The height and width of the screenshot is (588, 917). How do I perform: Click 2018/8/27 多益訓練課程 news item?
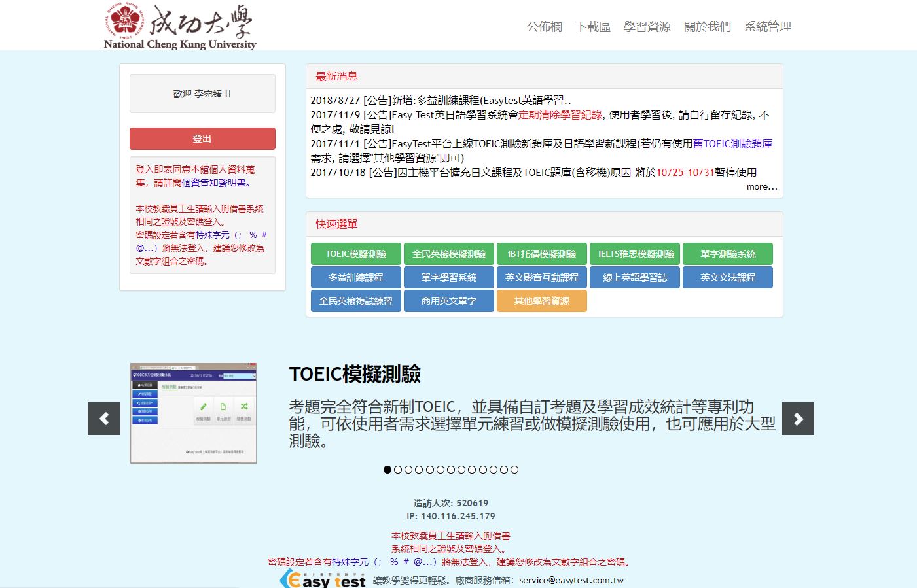coord(441,101)
